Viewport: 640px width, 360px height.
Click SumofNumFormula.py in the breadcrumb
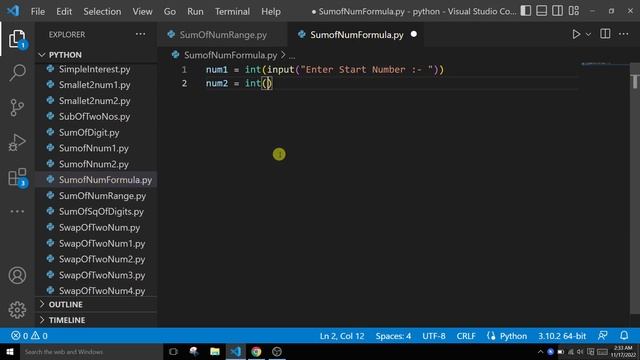tap(230, 55)
